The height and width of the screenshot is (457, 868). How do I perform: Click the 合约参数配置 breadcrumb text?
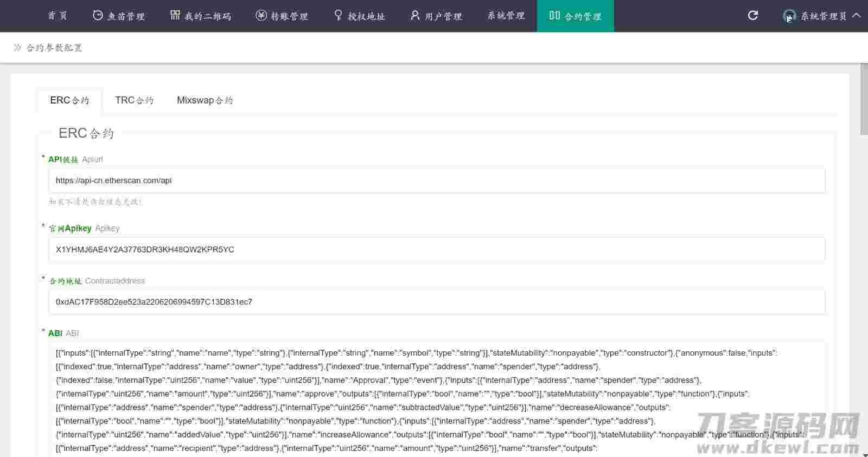click(x=54, y=48)
